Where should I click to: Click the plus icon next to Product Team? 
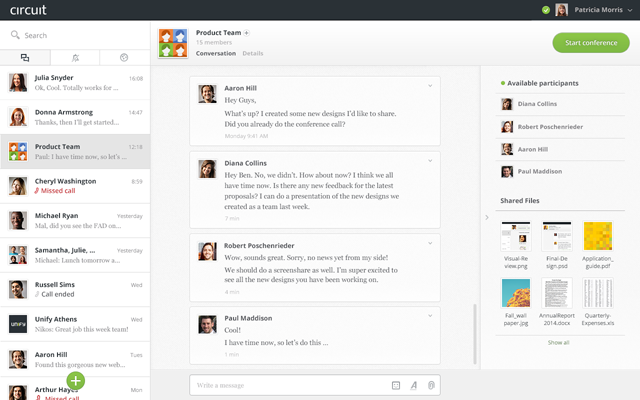[x=247, y=33]
